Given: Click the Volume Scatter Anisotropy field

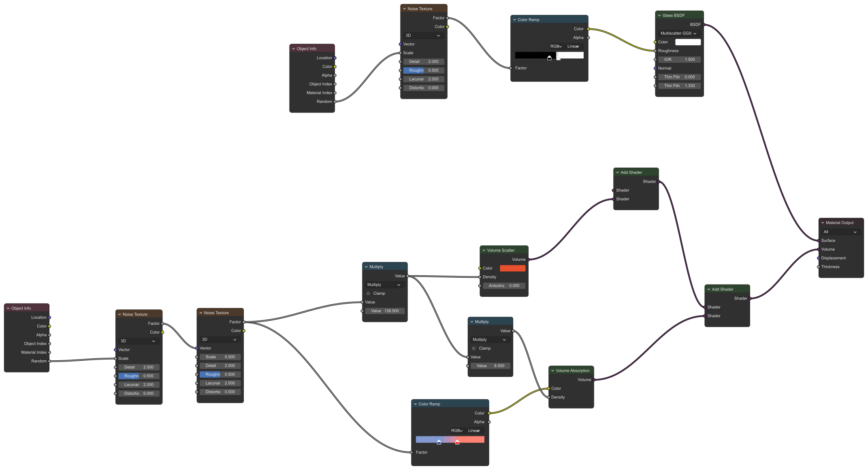Looking at the screenshot, I should [504, 286].
